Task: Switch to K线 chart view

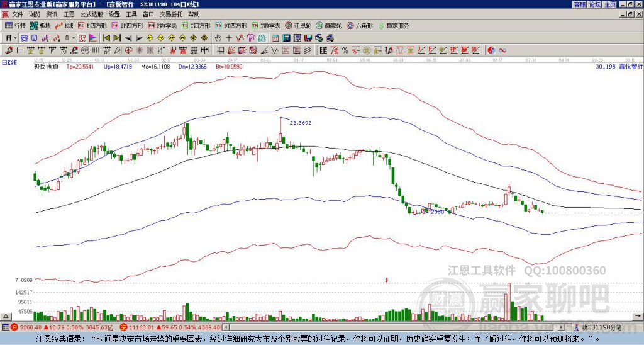Action: pos(64,25)
